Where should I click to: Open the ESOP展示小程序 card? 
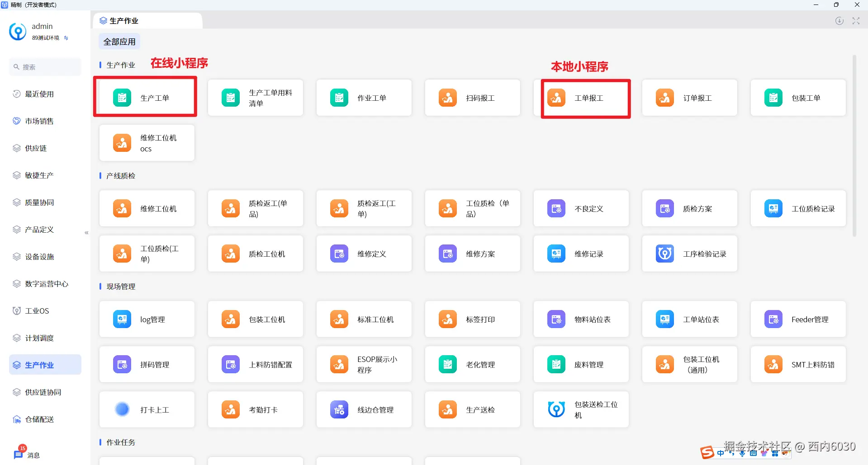[x=364, y=364]
